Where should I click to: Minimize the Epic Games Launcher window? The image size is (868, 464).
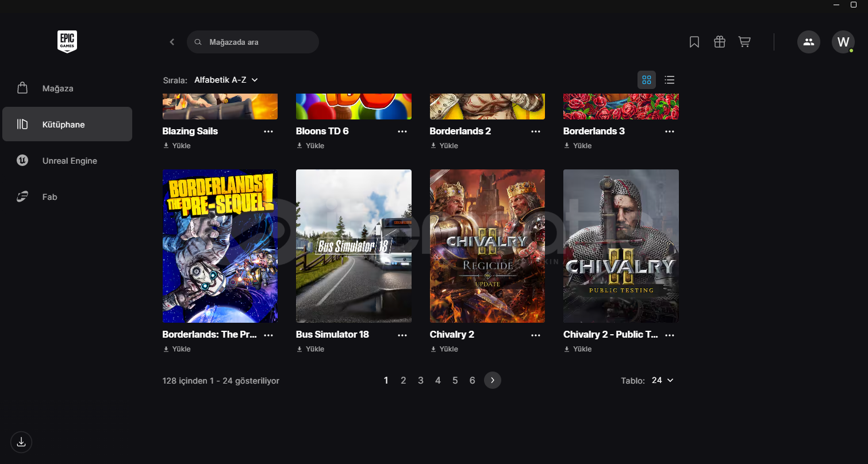tap(837, 5)
